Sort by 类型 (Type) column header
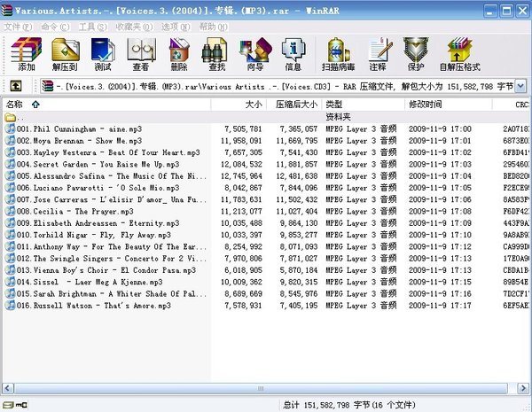This screenshot has height=412, width=532. click(364, 105)
